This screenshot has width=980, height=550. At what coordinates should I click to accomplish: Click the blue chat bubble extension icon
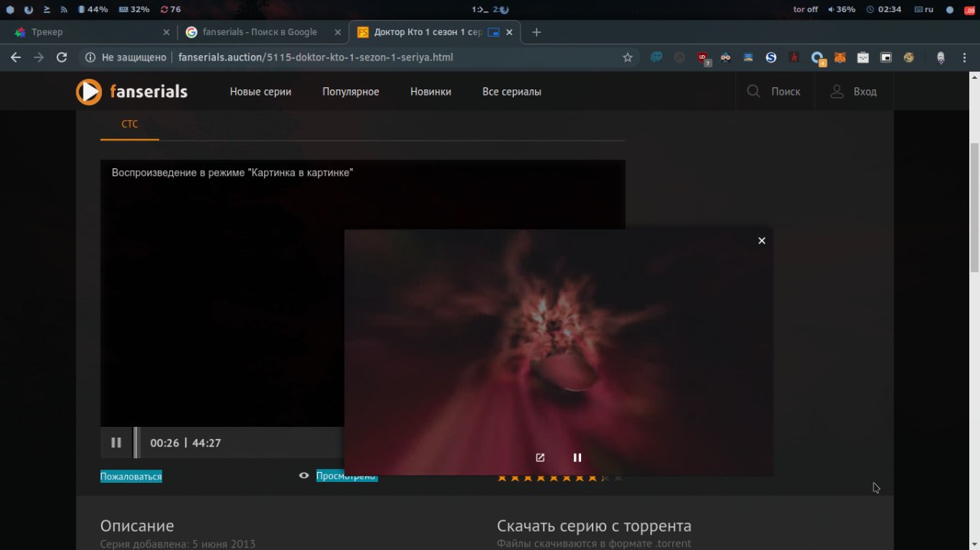point(656,57)
